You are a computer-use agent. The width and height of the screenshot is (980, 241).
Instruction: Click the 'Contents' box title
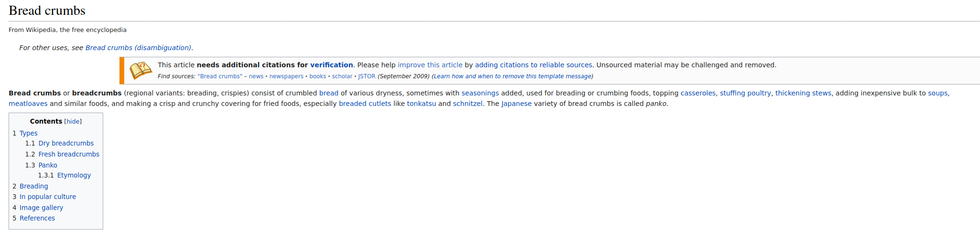[46, 121]
